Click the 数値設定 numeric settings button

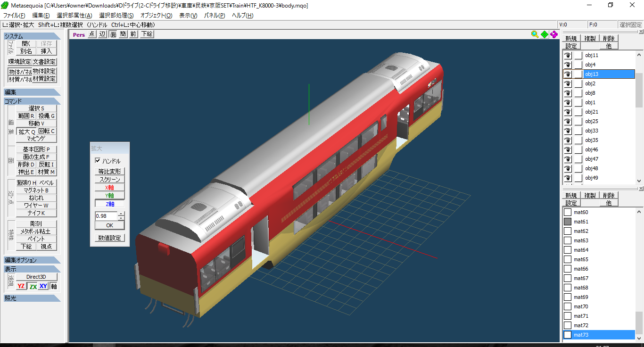tap(109, 238)
